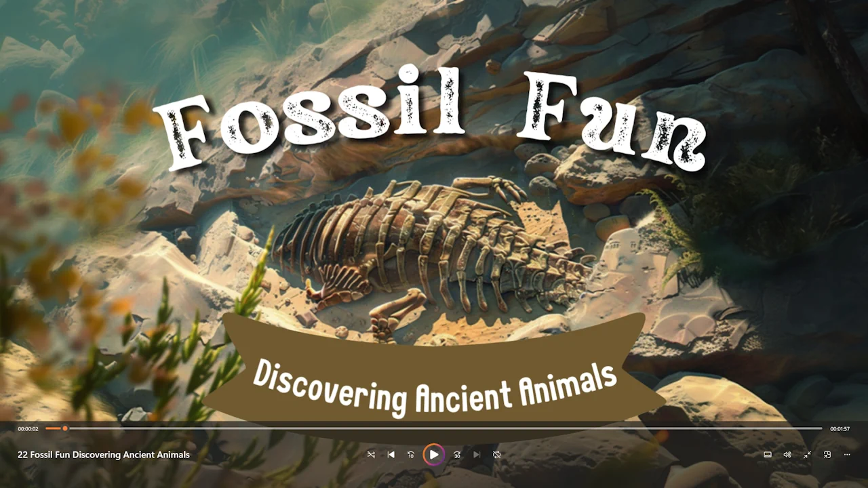
Task: Click the 'Fossil Fun' title text in video
Action: pos(431,121)
